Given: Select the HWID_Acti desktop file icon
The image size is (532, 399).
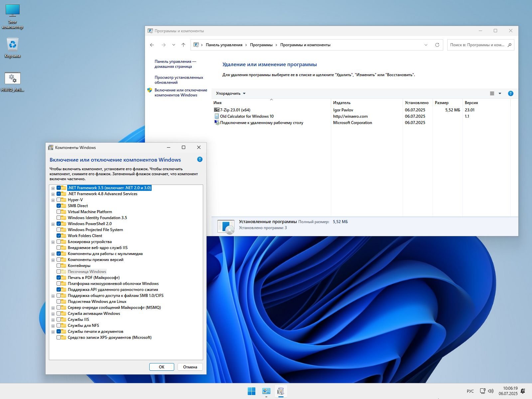Looking at the screenshot, I should pos(13,82).
